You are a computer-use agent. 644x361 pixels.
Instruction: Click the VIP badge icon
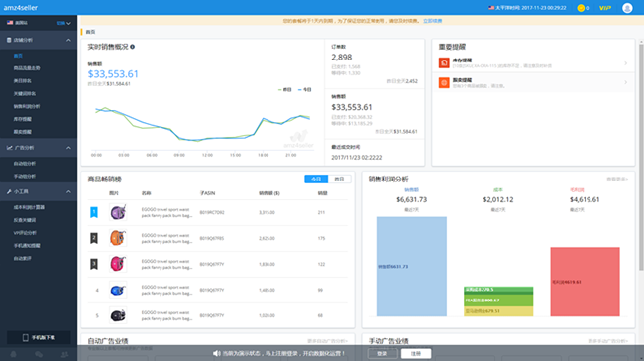(x=605, y=8)
